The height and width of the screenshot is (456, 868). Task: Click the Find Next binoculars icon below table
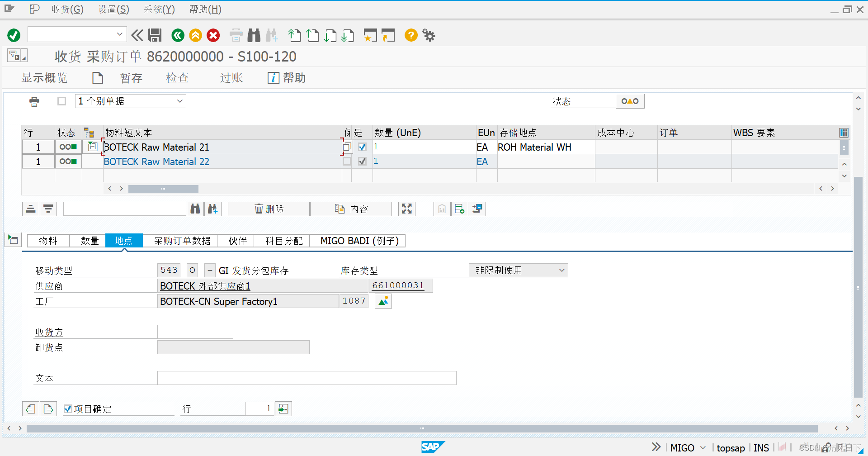tap(213, 209)
